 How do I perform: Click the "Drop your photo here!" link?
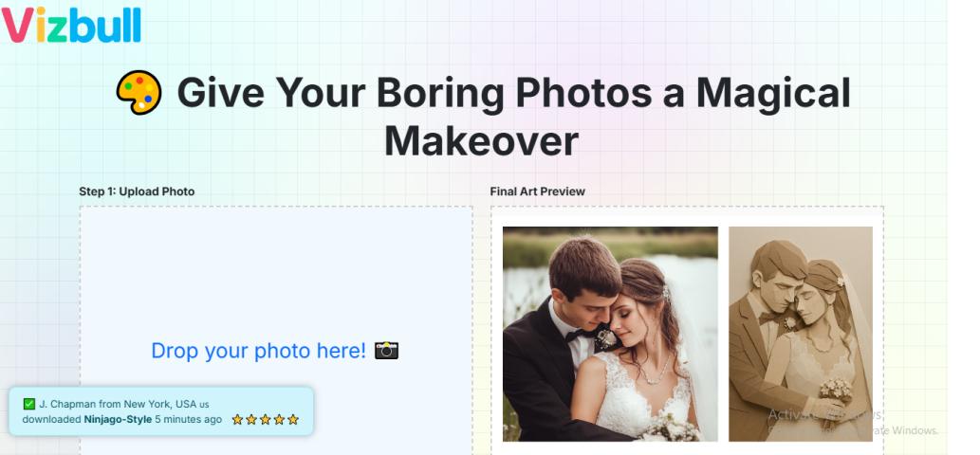[258, 351]
